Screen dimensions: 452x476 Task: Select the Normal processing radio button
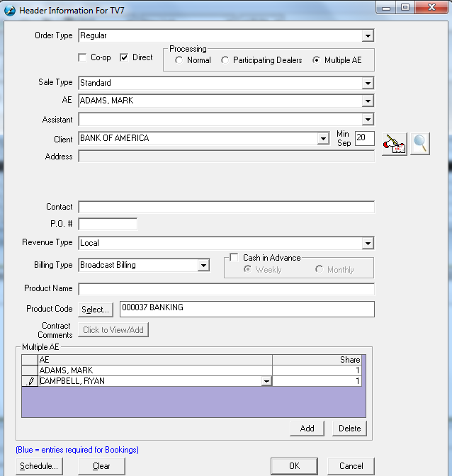[179, 60]
